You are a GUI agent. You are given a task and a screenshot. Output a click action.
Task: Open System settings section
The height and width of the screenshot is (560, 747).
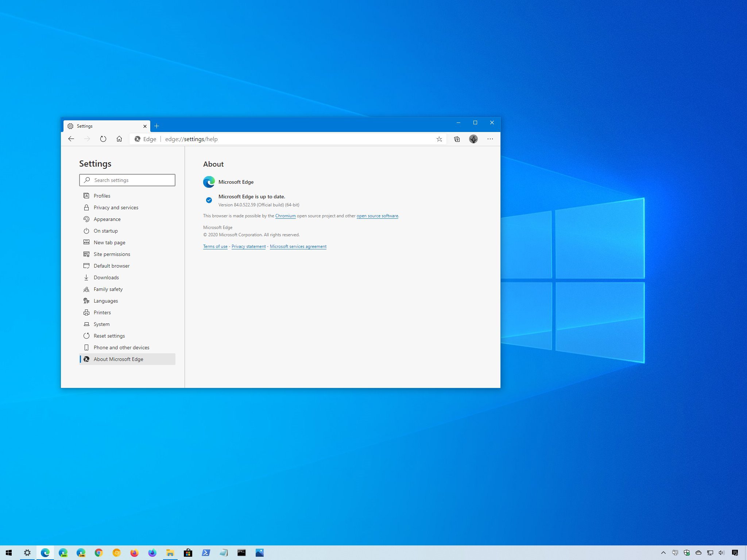point(101,324)
